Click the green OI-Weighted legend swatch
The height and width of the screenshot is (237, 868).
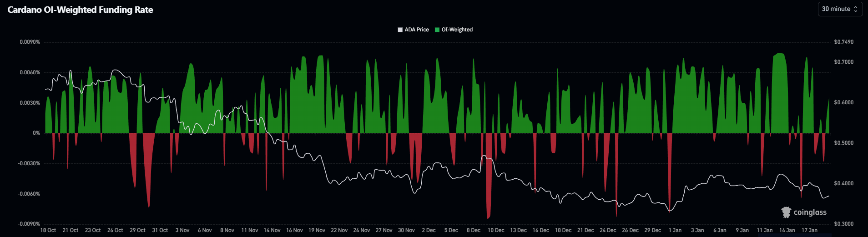pyautogui.click(x=437, y=30)
